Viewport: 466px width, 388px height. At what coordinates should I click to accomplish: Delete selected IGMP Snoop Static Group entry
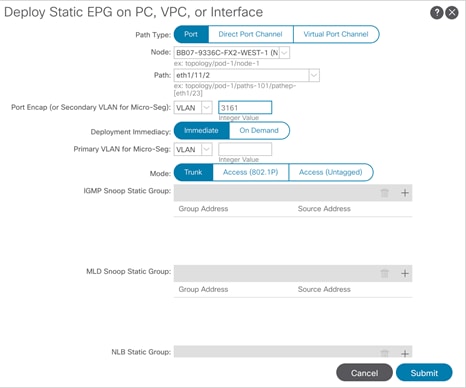point(385,193)
